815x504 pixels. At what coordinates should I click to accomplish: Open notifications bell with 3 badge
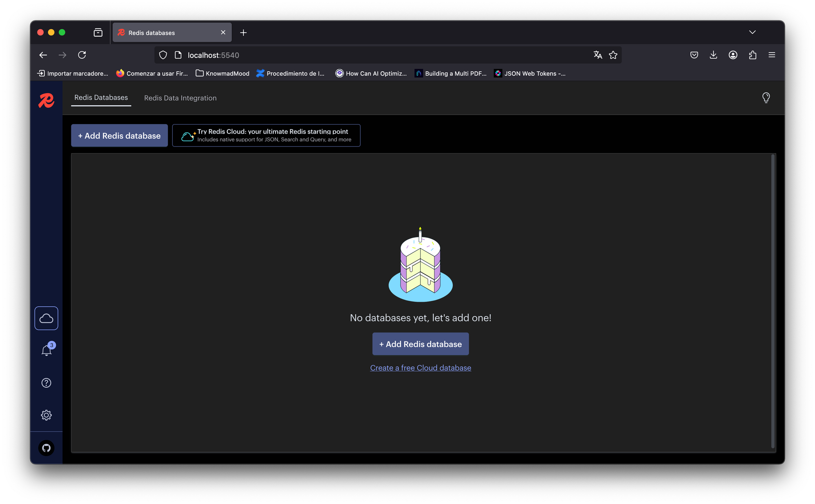(47, 350)
